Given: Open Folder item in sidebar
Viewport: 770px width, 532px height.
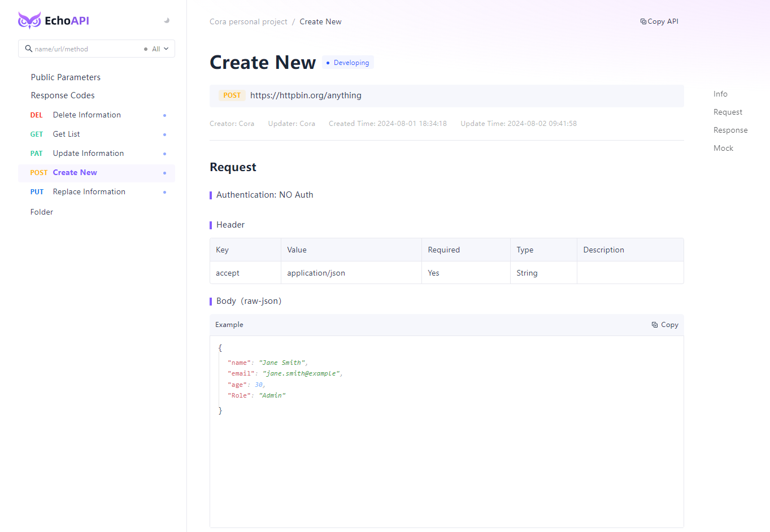Looking at the screenshot, I should click(x=42, y=212).
